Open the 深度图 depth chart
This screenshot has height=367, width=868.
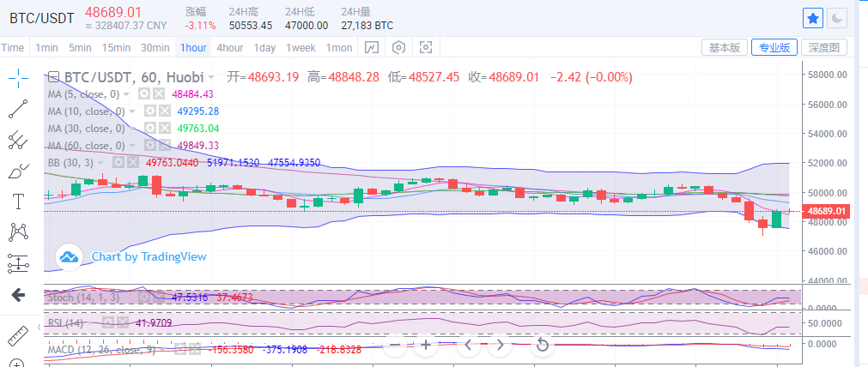tap(823, 48)
